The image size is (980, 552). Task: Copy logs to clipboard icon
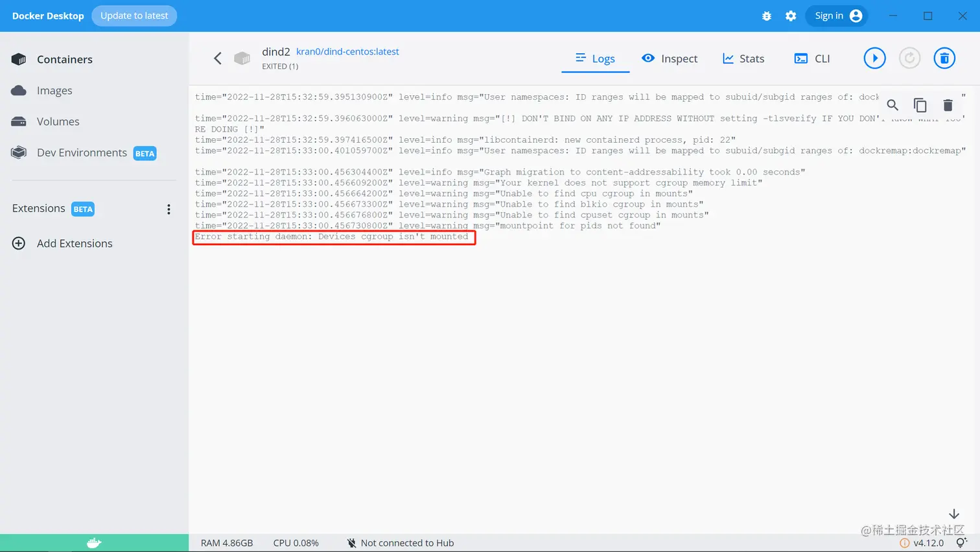(x=920, y=105)
